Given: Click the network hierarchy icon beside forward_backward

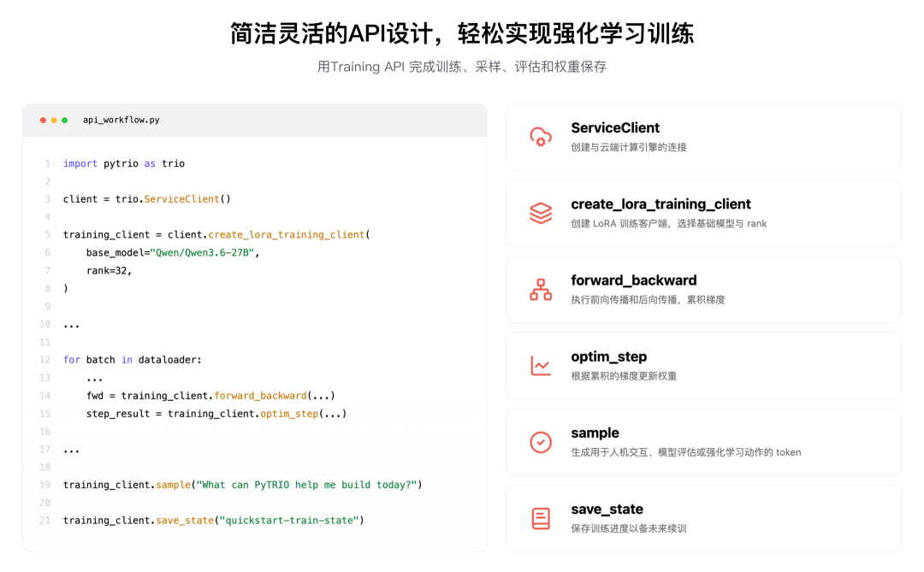Looking at the screenshot, I should click(541, 289).
